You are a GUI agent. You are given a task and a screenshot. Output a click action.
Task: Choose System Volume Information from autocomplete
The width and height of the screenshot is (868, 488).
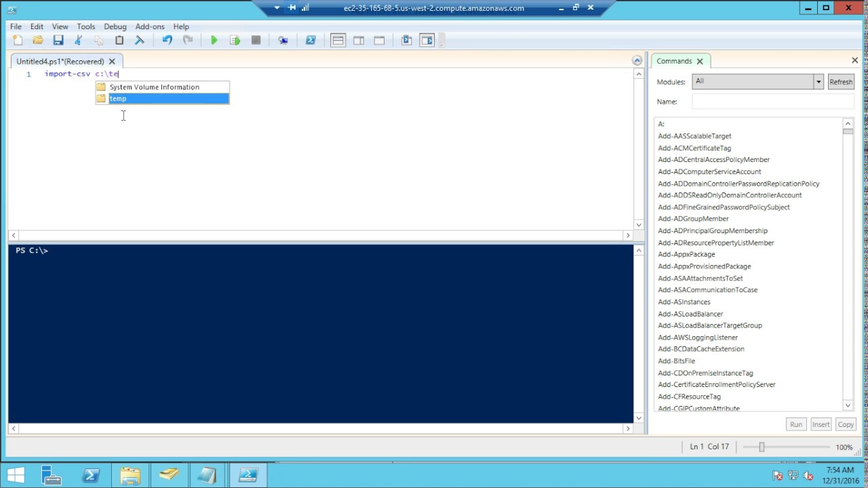[x=162, y=87]
